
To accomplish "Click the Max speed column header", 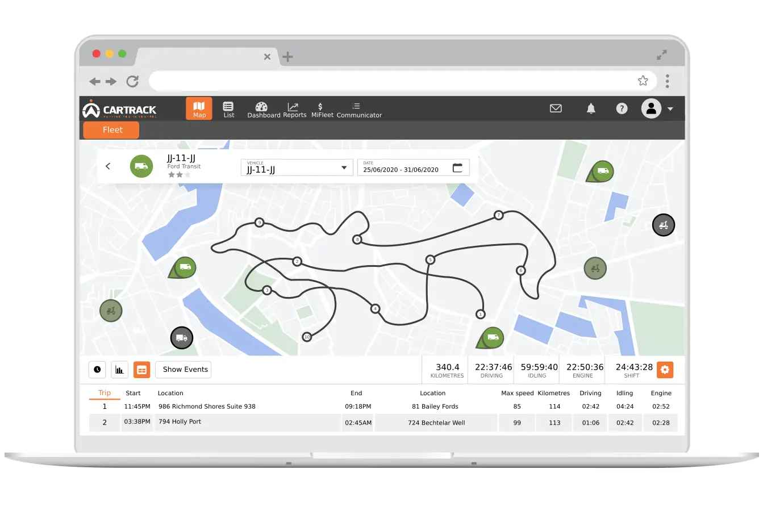I will point(517,393).
